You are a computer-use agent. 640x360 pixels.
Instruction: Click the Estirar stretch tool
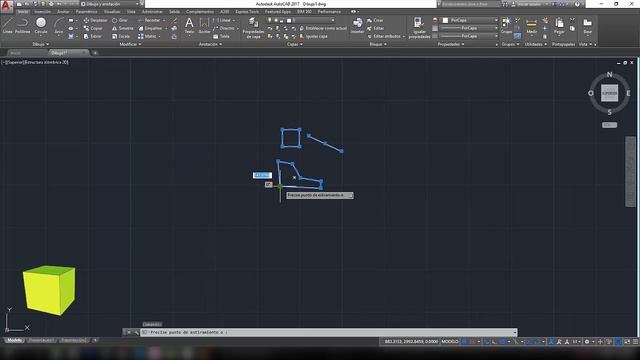[x=92, y=36]
